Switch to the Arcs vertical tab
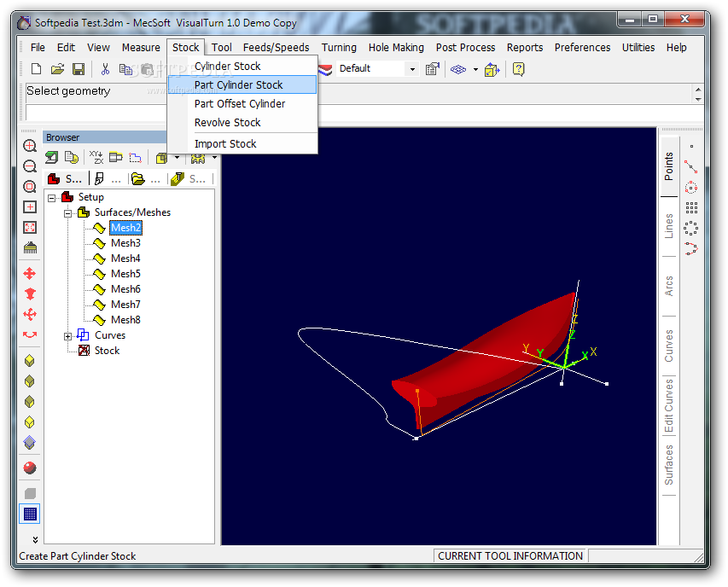 point(668,286)
